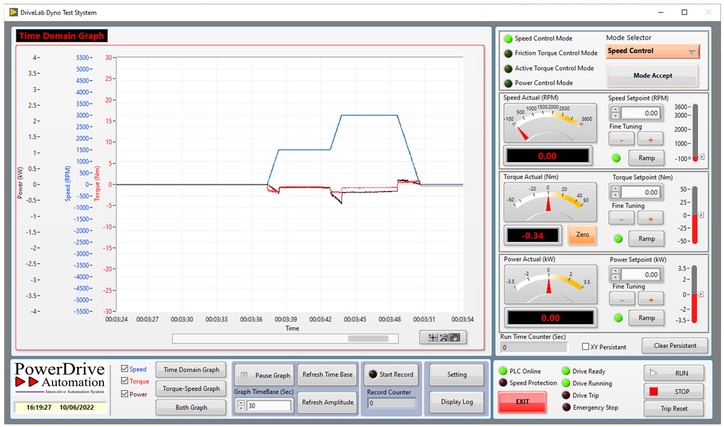Click Pause Graph button

click(x=264, y=375)
